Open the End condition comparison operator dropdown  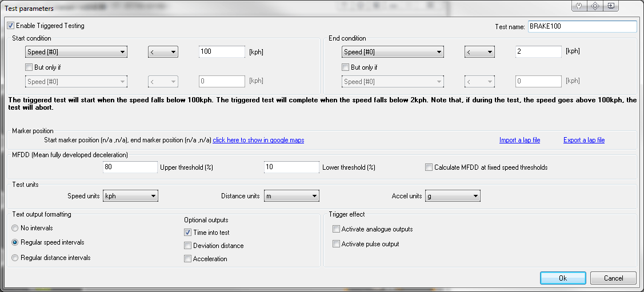click(479, 52)
